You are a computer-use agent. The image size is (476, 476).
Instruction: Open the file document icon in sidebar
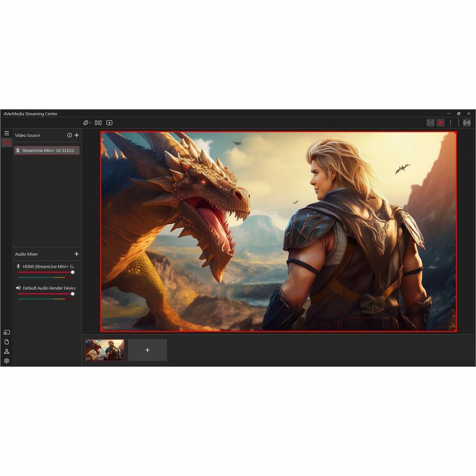6,342
